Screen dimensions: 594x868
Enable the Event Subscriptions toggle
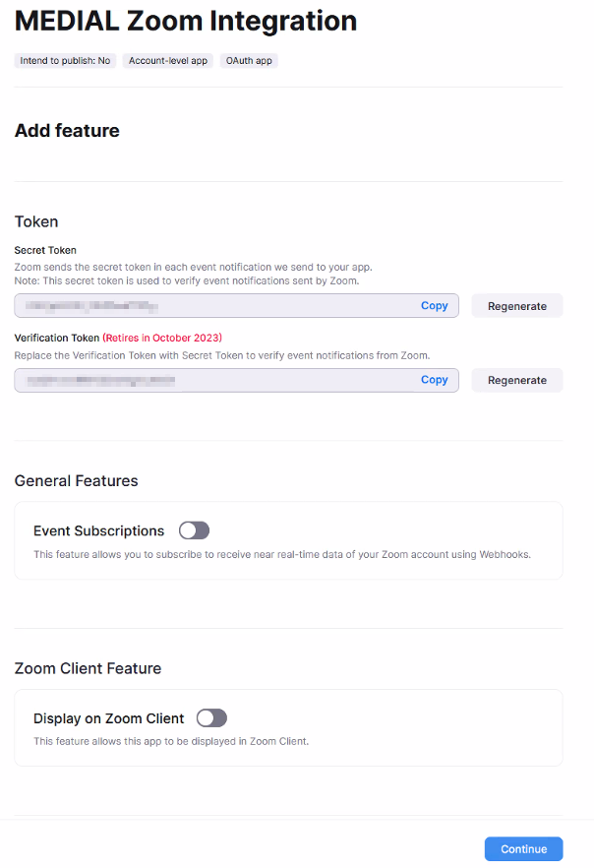(194, 530)
